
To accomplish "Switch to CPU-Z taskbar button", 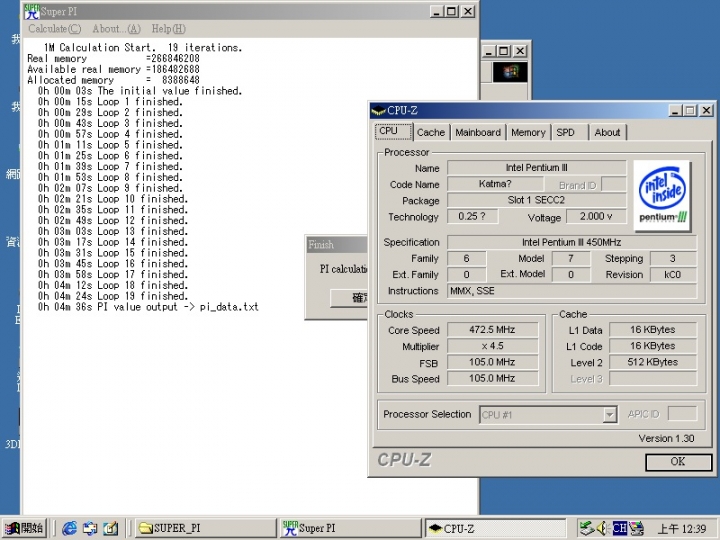I will pos(495,528).
